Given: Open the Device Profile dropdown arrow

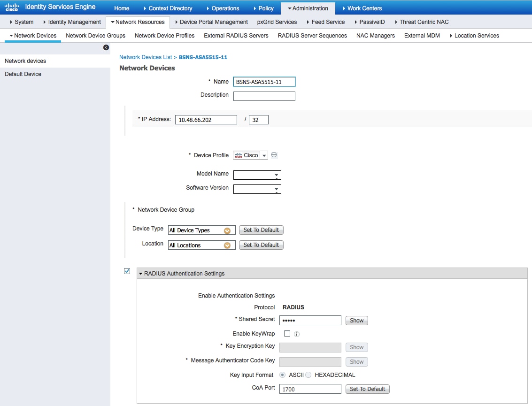Looking at the screenshot, I should [x=264, y=155].
